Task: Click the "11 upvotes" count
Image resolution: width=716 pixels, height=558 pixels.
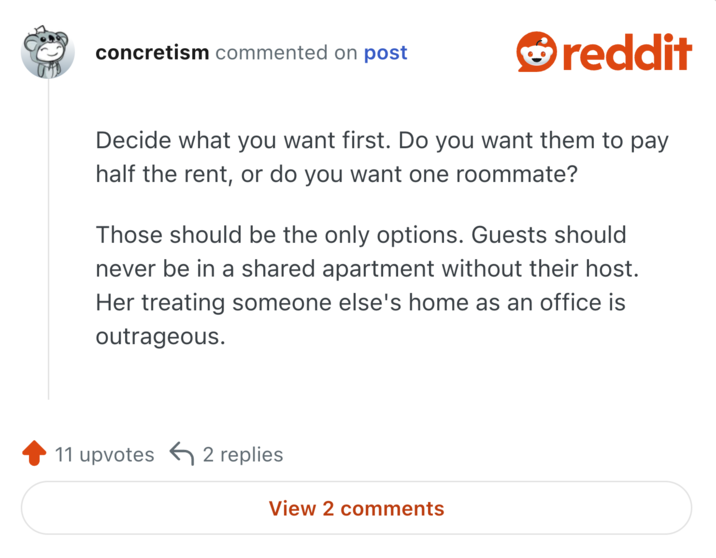Action: tap(104, 455)
